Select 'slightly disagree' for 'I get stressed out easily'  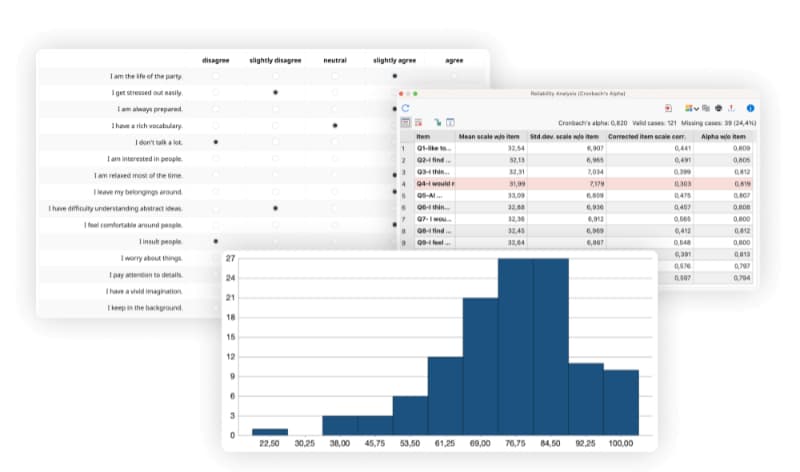pos(276,92)
